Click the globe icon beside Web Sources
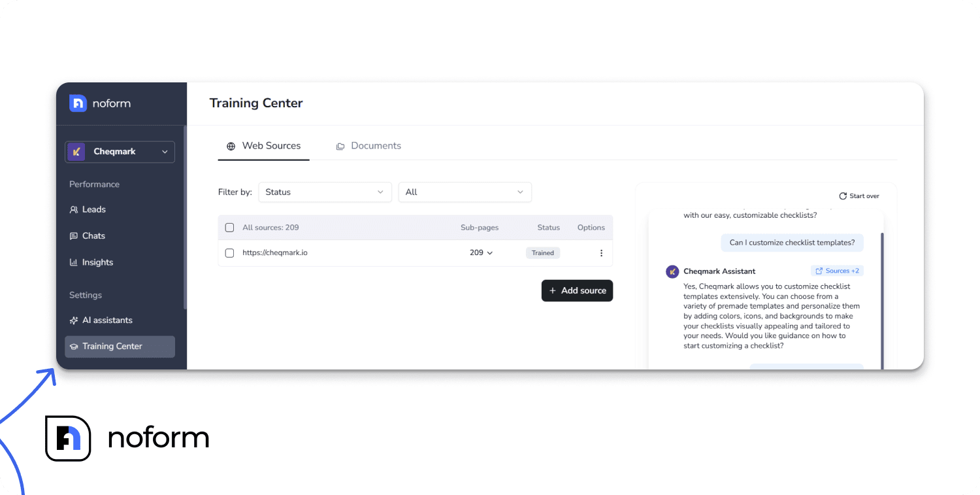980x495 pixels. tap(231, 146)
